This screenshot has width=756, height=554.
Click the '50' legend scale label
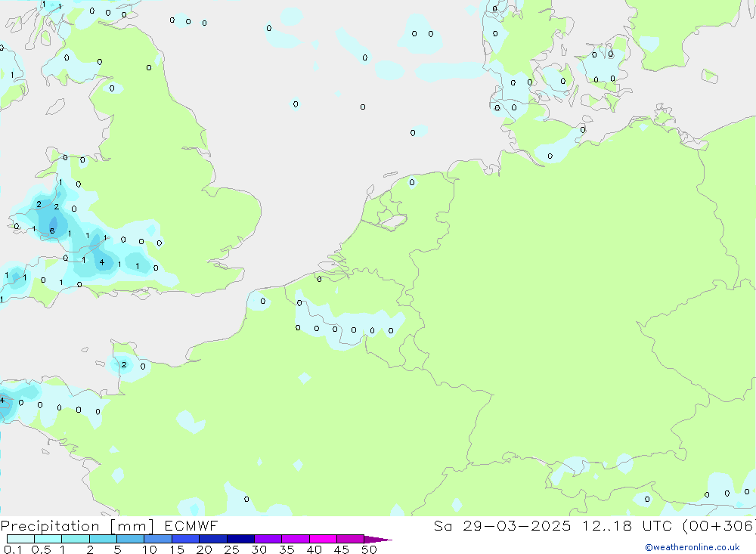click(369, 549)
